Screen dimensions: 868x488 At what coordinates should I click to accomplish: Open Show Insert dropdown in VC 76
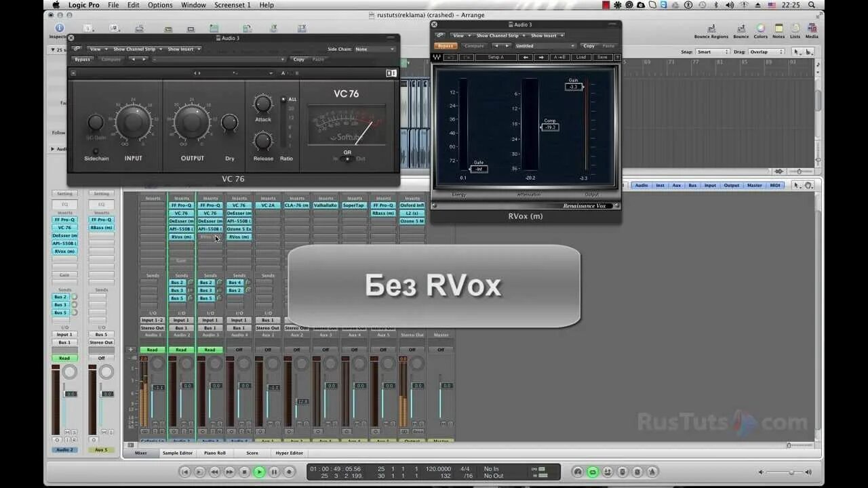tap(182, 49)
